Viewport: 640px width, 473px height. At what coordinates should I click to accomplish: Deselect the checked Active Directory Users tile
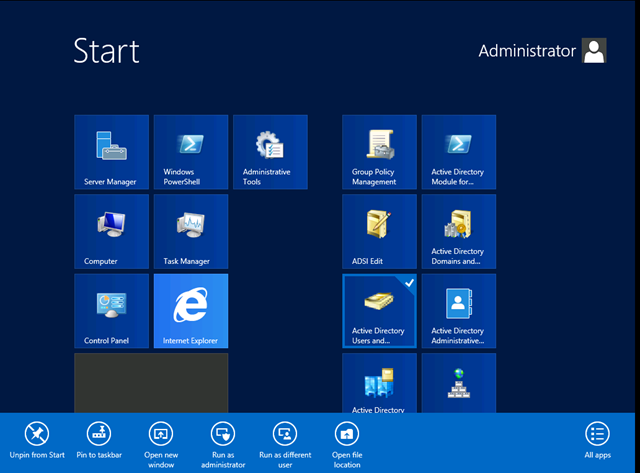379,311
